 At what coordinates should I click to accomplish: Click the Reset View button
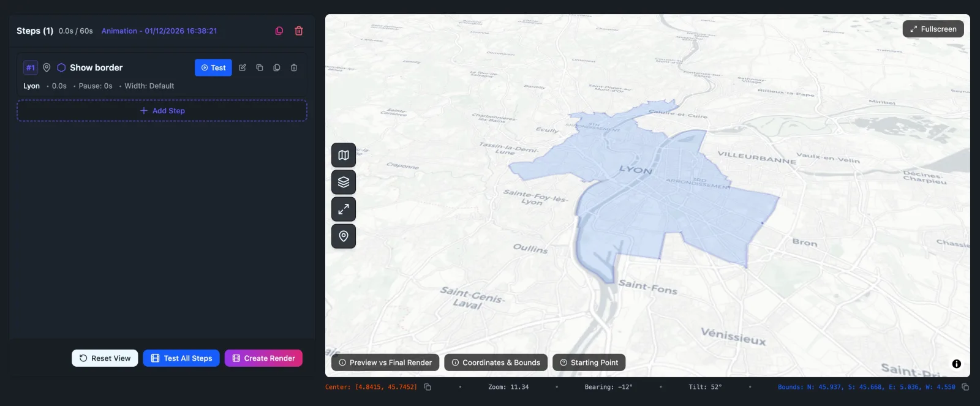(x=105, y=358)
